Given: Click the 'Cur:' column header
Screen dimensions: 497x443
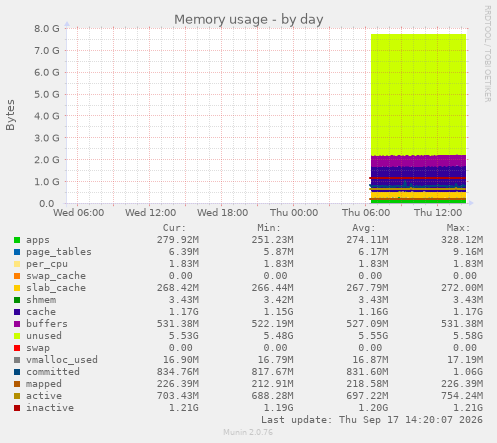Looking at the screenshot, I should coord(174,228).
